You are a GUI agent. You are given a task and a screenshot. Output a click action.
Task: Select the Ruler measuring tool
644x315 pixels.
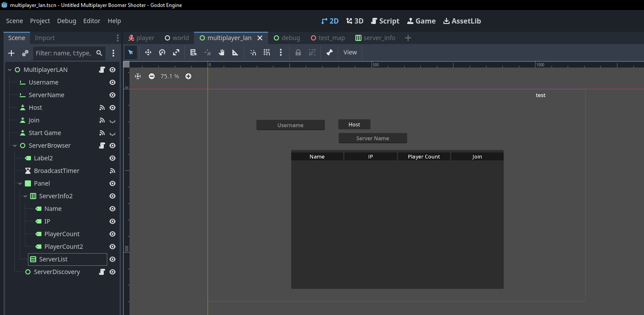[235, 52]
